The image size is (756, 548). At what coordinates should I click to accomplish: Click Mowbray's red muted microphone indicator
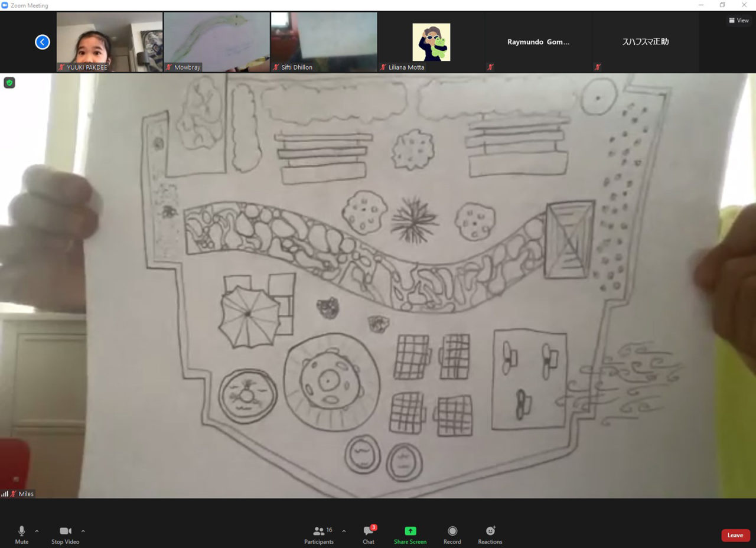(170, 67)
